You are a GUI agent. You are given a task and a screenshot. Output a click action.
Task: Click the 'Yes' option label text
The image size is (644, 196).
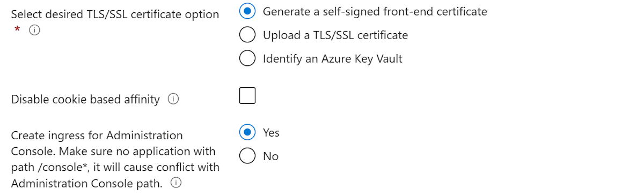[271, 132]
